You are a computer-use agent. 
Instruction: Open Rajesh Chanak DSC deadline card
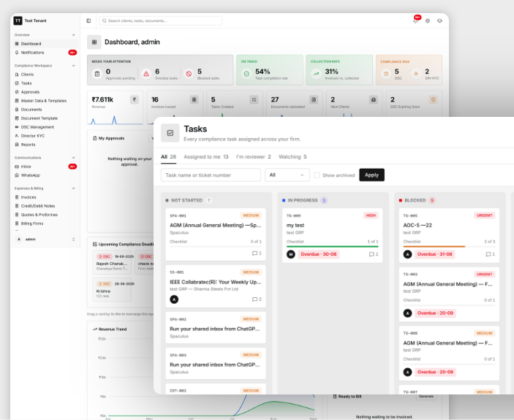[112, 262]
